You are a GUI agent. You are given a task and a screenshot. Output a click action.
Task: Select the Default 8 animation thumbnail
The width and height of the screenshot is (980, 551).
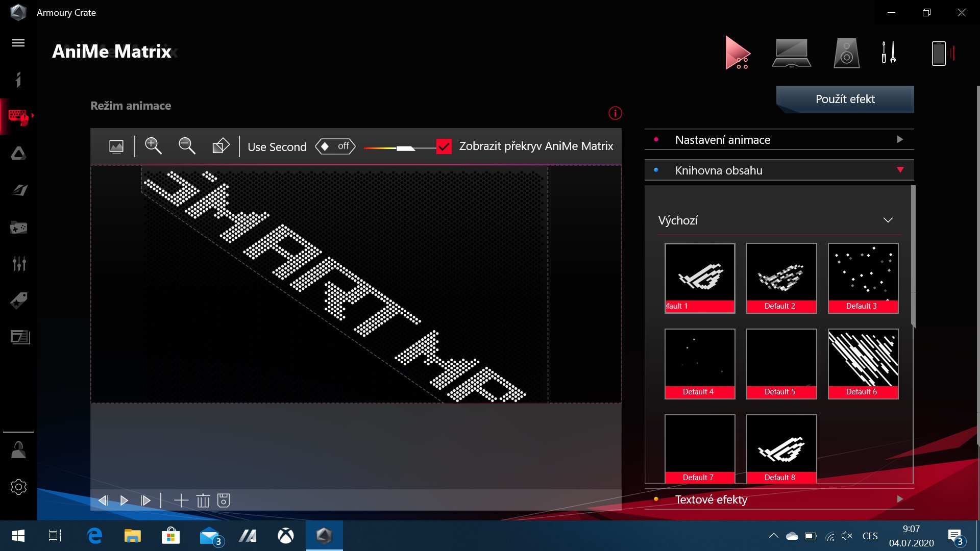click(x=781, y=449)
